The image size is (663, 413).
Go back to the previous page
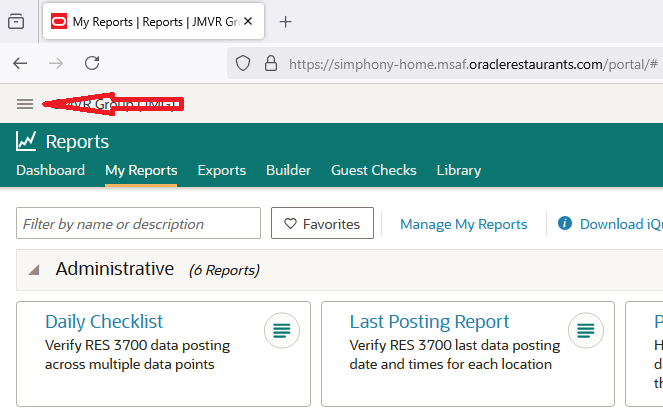[20, 63]
